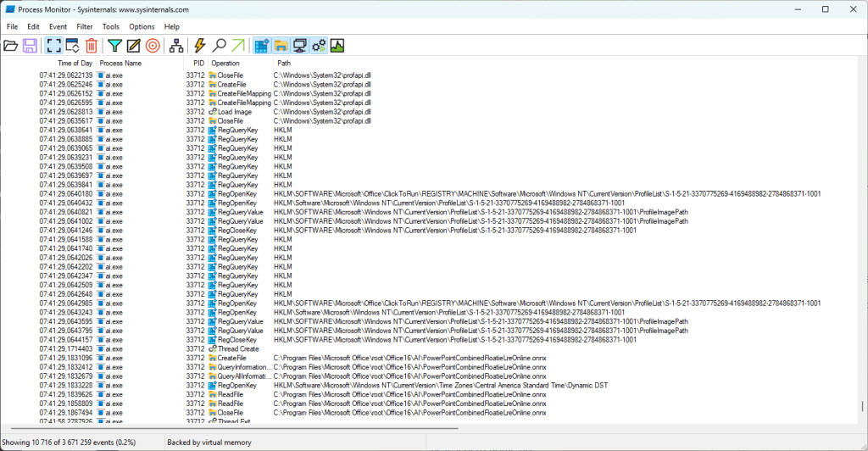The image size is (868, 451).
Task: Click the Save floppy disk icon
Action: 30,45
